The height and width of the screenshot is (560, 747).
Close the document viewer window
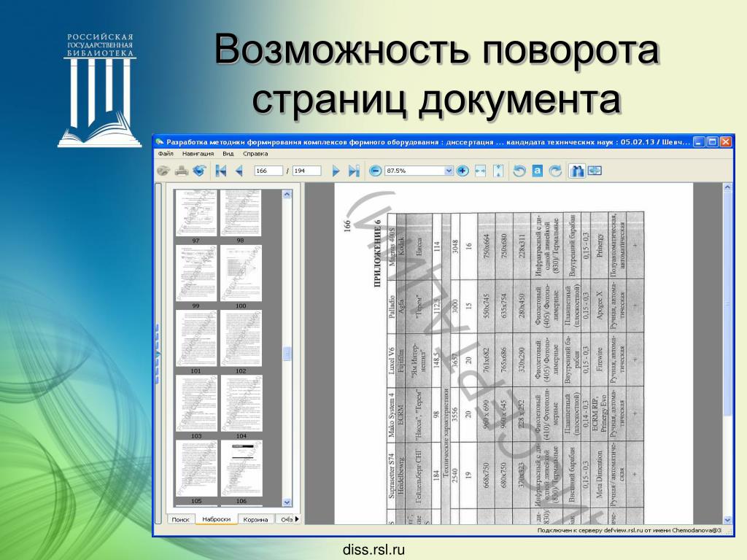726,141
